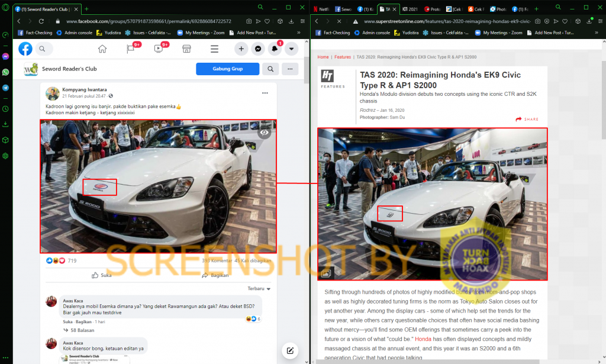The image size is (606, 364).
Task: Open the group's three-dot more menu
Action: (290, 69)
